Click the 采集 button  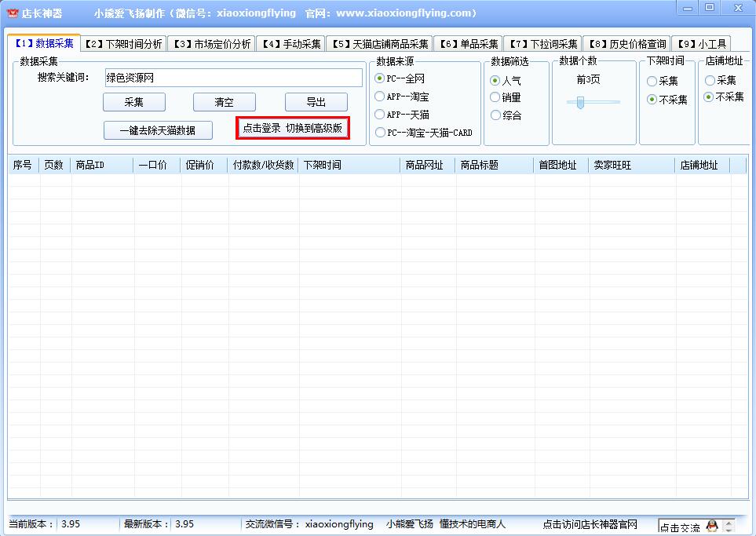pos(134,102)
